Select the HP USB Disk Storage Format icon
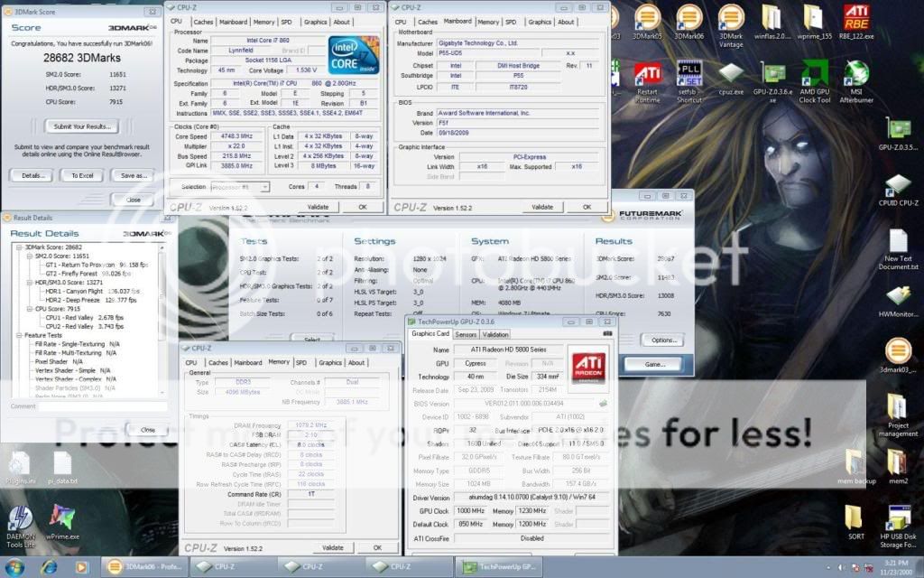Viewport: 924px width, 578px height. click(898, 527)
